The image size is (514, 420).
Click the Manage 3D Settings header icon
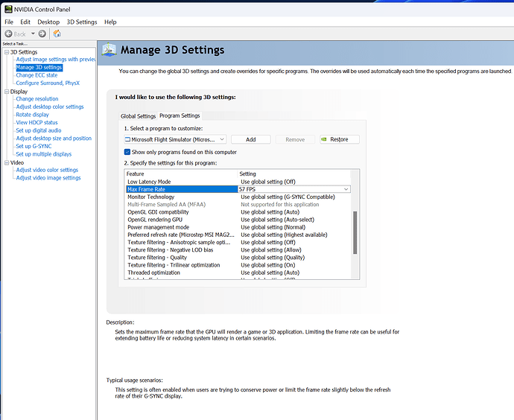(110, 50)
